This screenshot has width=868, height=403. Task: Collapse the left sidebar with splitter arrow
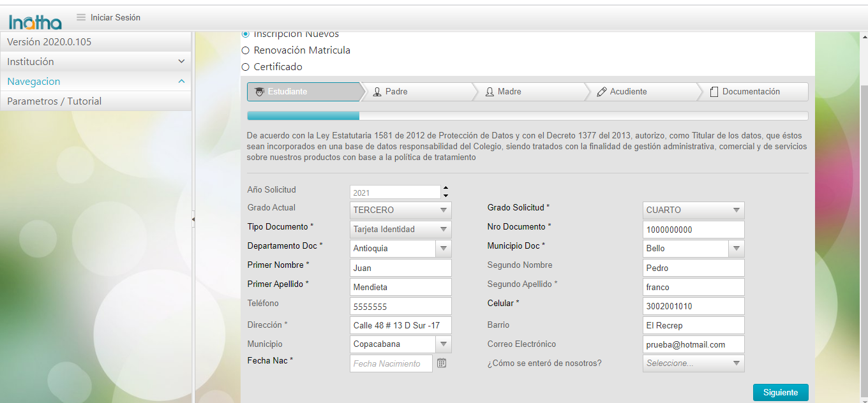click(x=193, y=219)
